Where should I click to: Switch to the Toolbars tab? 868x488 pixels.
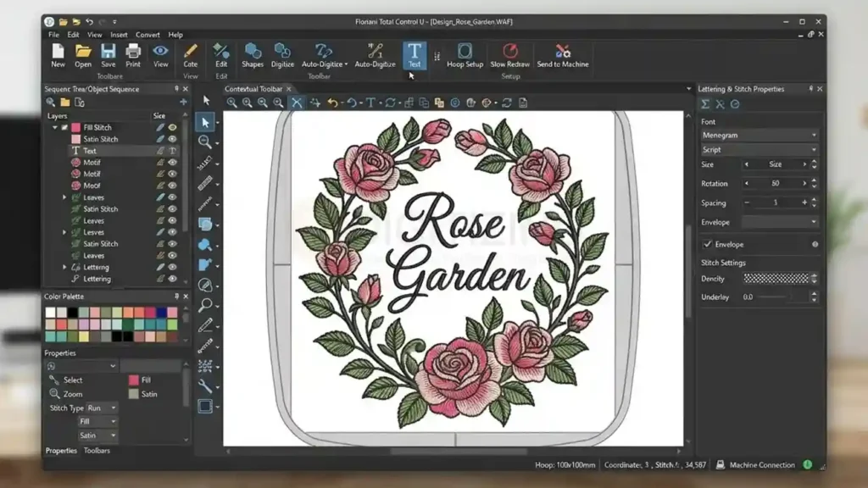tap(97, 451)
